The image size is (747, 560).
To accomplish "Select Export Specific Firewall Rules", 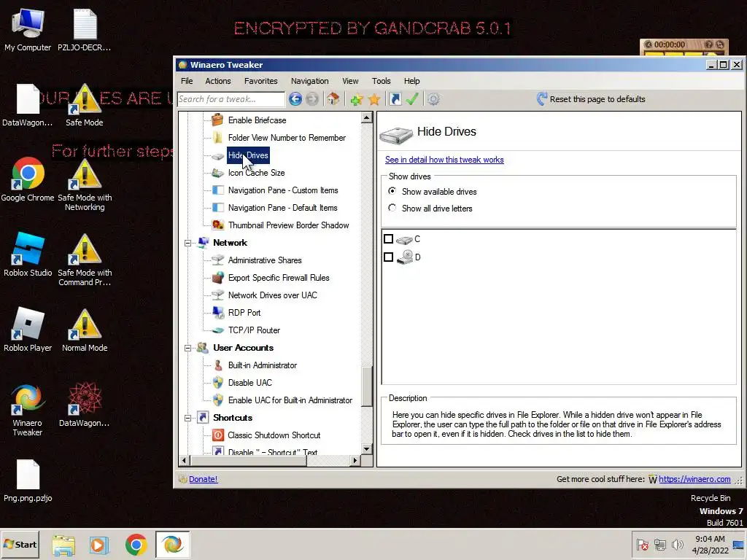I will (x=279, y=278).
